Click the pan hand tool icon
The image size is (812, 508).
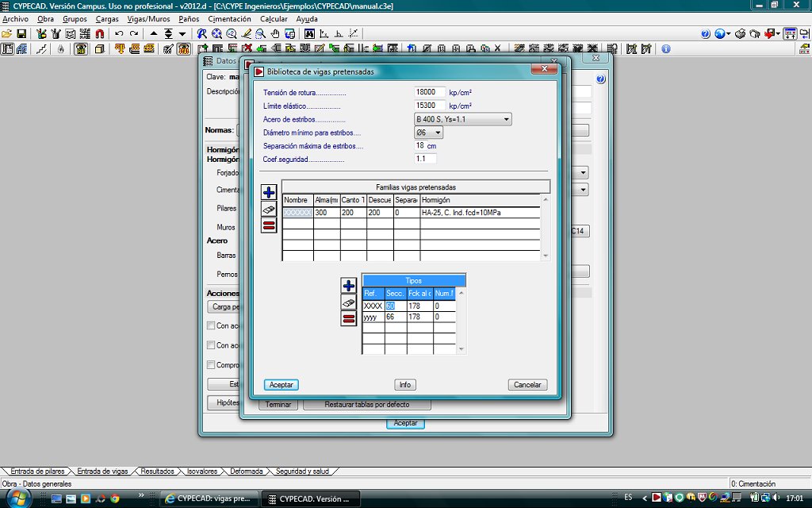click(275, 34)
